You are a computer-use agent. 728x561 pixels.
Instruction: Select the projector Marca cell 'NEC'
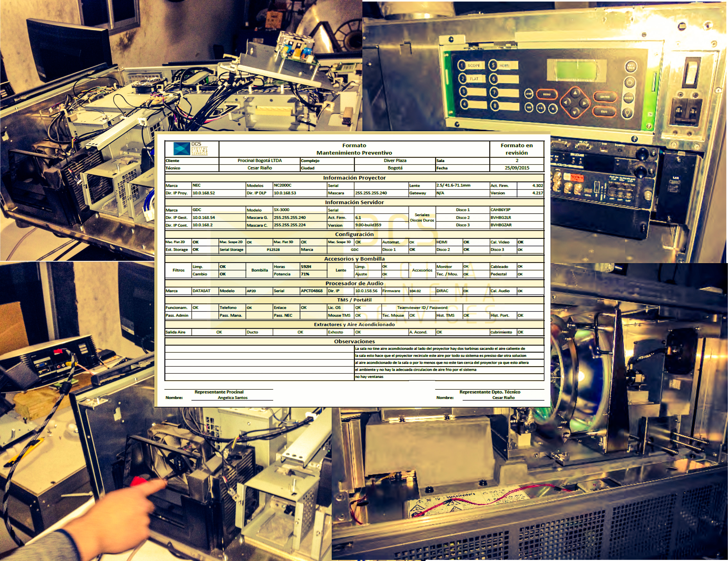point(219,185)
